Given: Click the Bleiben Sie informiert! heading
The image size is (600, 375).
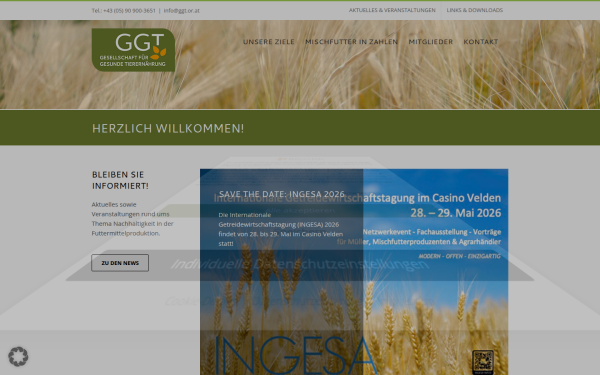Looking at the screenshot, I should (120, 180).
